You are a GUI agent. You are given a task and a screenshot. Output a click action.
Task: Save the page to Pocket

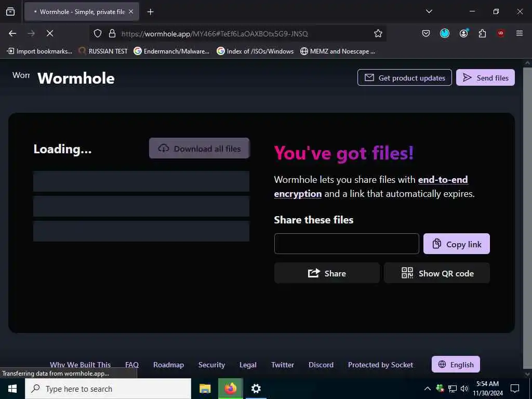coord(426,33)
